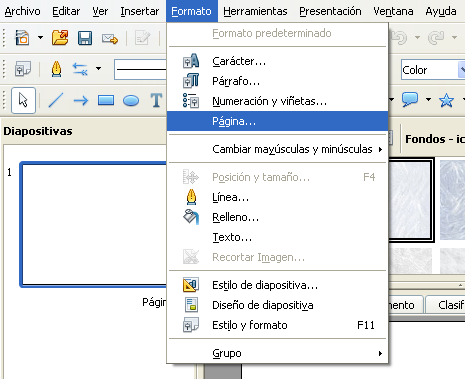Open the Redo dropdown arrow
Image resolution: width=465 pixels, height=379 pixels.
click(x=454, y=38)
